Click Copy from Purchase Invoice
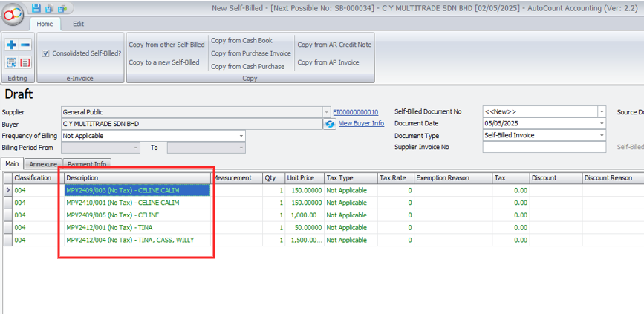This screenshot has height=314, width=644. tap(250, 53)
